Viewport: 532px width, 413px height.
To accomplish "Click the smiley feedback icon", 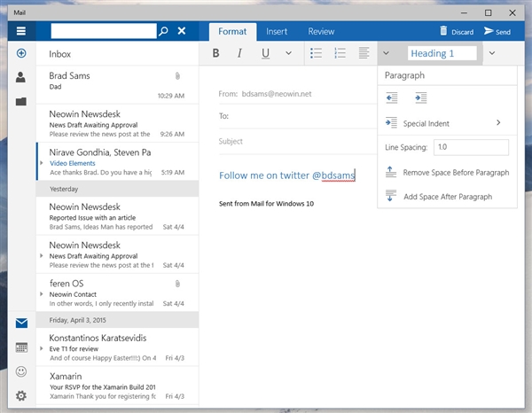I will coord(21,371).
